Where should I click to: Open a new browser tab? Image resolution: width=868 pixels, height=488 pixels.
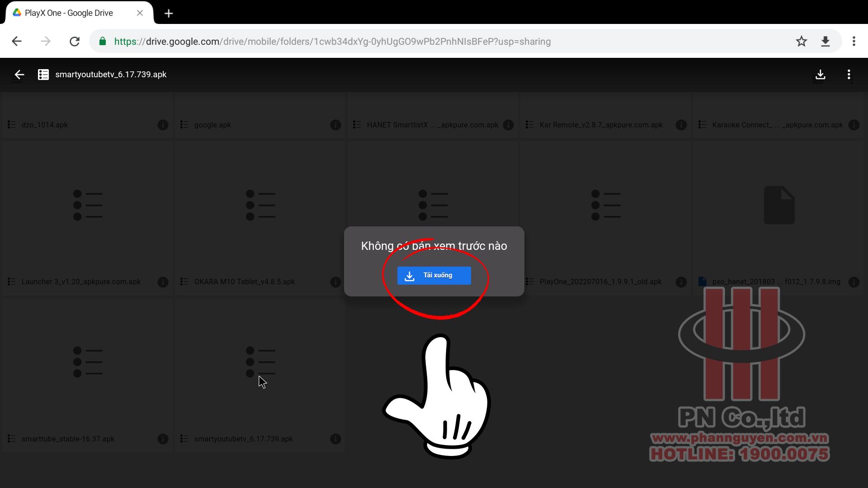point(169,14)
